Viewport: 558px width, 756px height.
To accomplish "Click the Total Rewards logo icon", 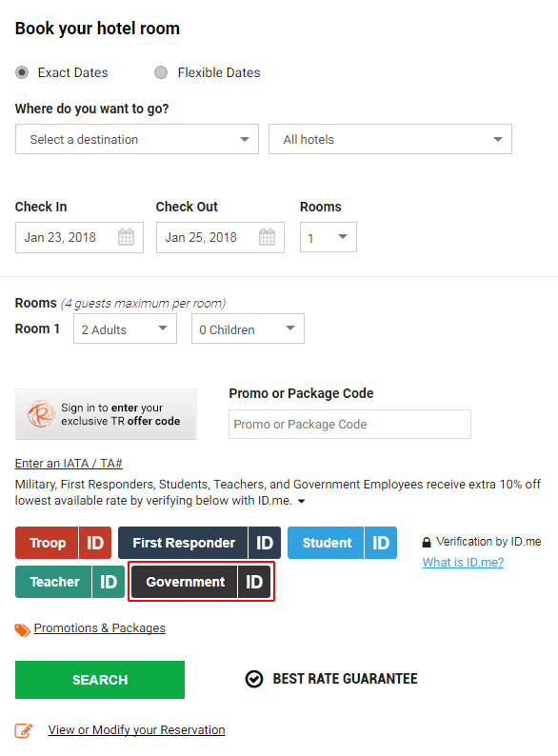I will tap(41, 413).
